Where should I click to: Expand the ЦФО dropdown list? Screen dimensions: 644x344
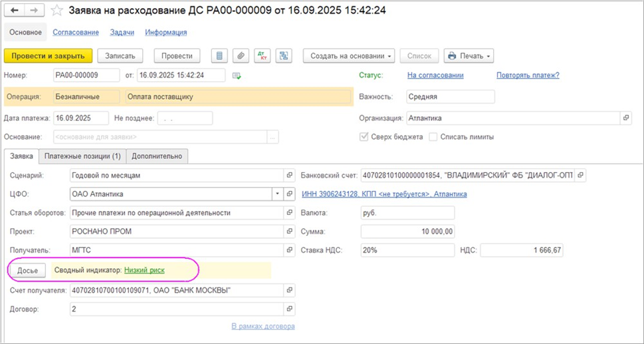[x=277, y=194]
